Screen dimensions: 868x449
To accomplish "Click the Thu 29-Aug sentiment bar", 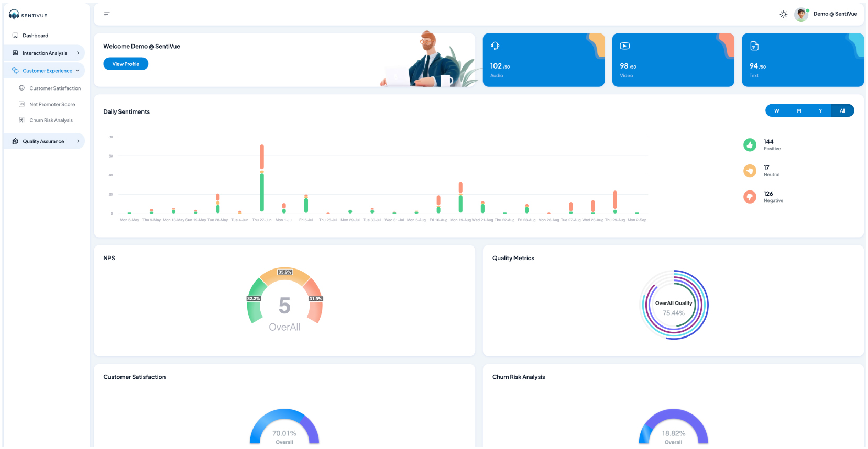I will (x=615, y=202).
